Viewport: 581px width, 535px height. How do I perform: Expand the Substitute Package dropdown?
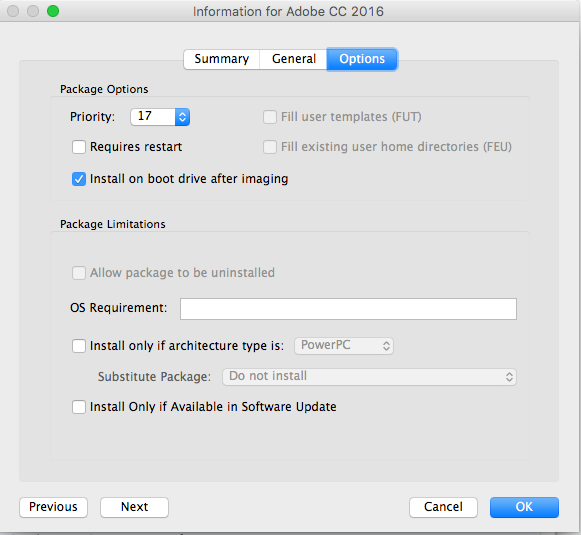click(369, 377)
